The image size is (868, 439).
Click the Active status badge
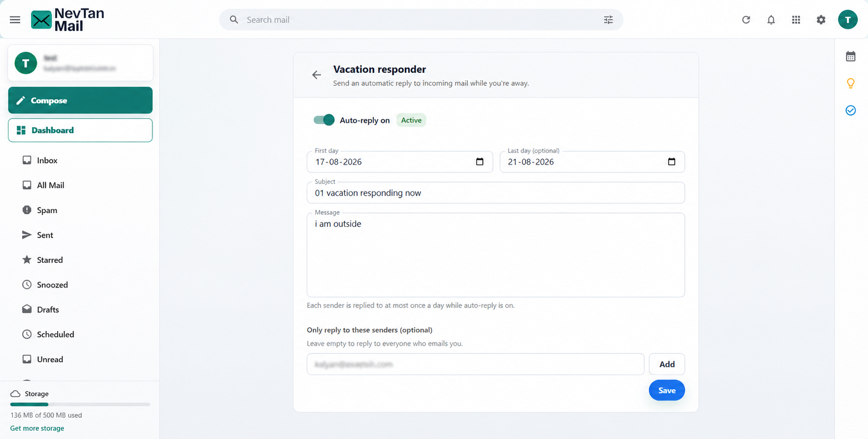coord(411,120)
